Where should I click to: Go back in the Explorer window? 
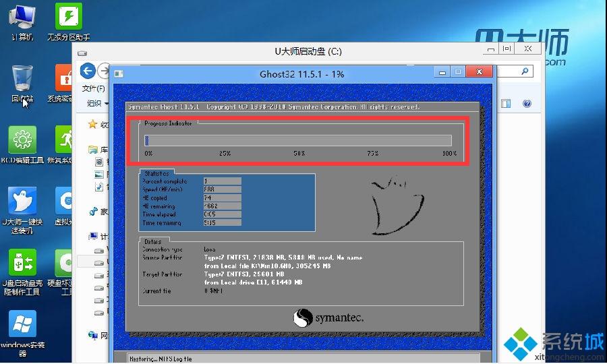[x=88, y=71]
